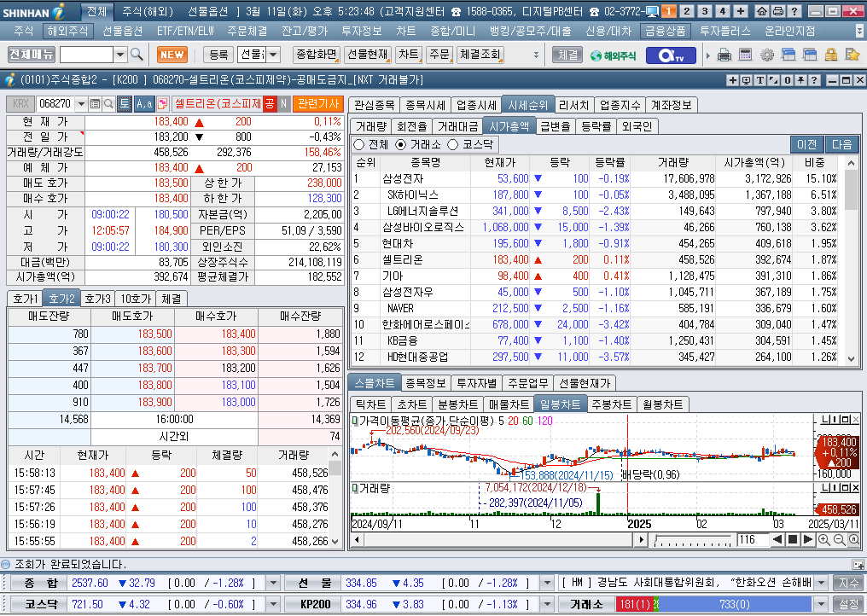The width and height of the screenshot is (867, 616).
Task: Click the ranking table vertical scrollbar down arrow
Action: click(851, 359)
